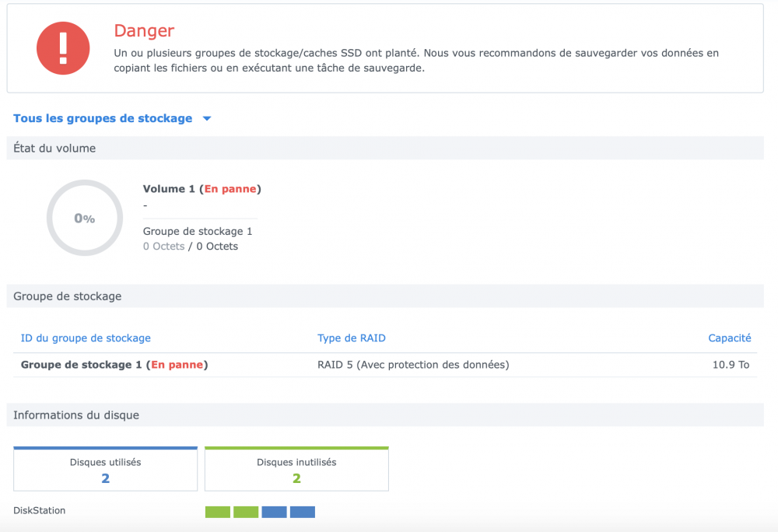This screenshot has width=778, height=532.
Task: Click the 'DiskStation' label
Action: 39,511
